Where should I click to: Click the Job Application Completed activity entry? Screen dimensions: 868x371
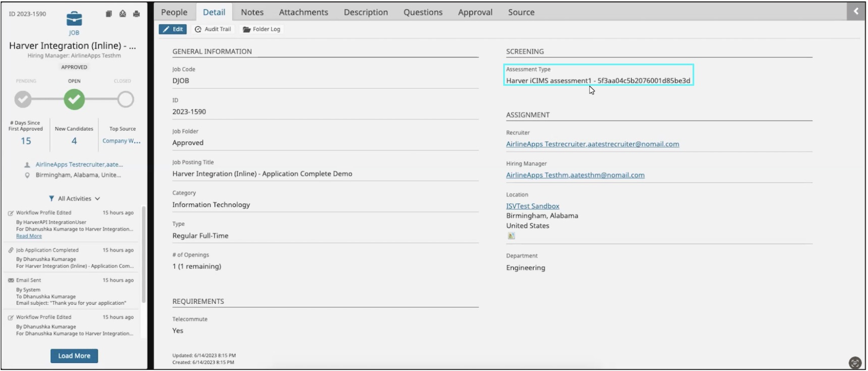click(71, 258)
